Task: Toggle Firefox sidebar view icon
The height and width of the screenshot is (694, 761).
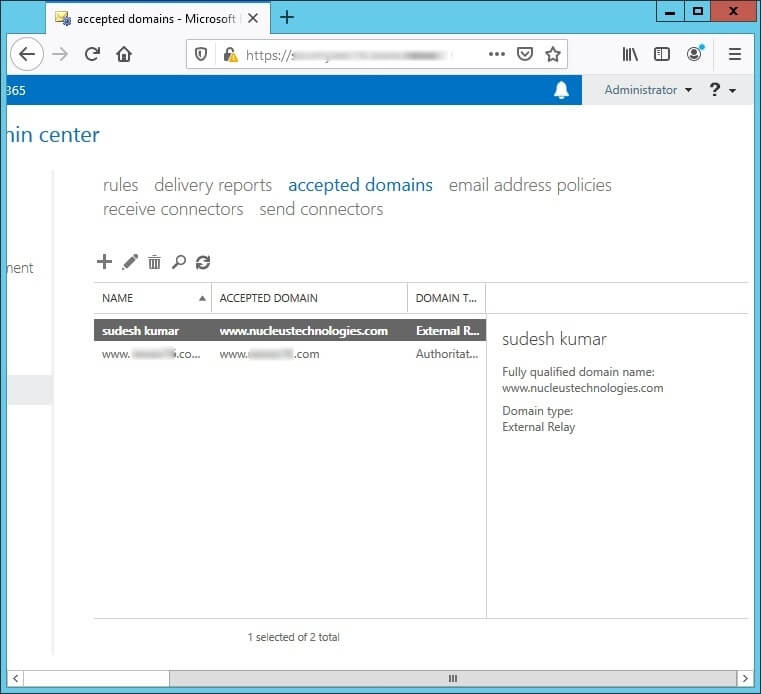Action: click(662, 54)
